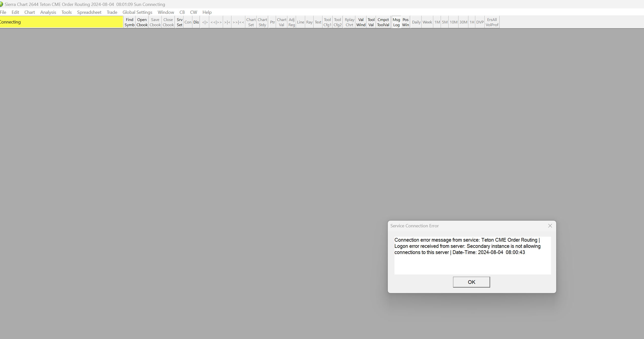Close the Service Connection Error dialog
The width and height of the screenshot is (644, 339).
point(550,226)
